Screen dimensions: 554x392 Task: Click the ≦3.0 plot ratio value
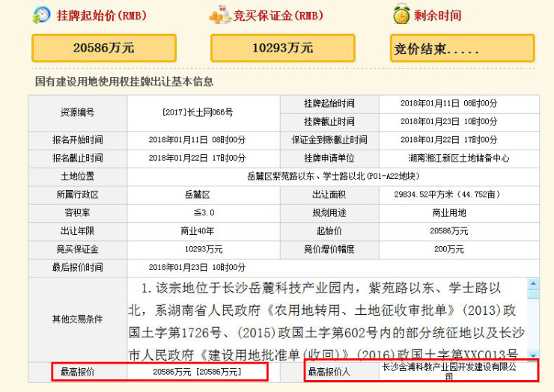(204, 212)
